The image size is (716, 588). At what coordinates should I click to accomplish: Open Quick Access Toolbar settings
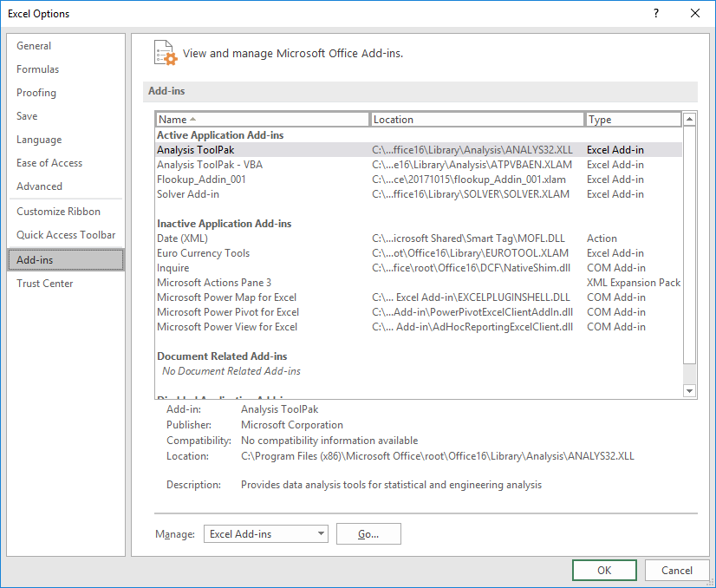pos(66,235)
